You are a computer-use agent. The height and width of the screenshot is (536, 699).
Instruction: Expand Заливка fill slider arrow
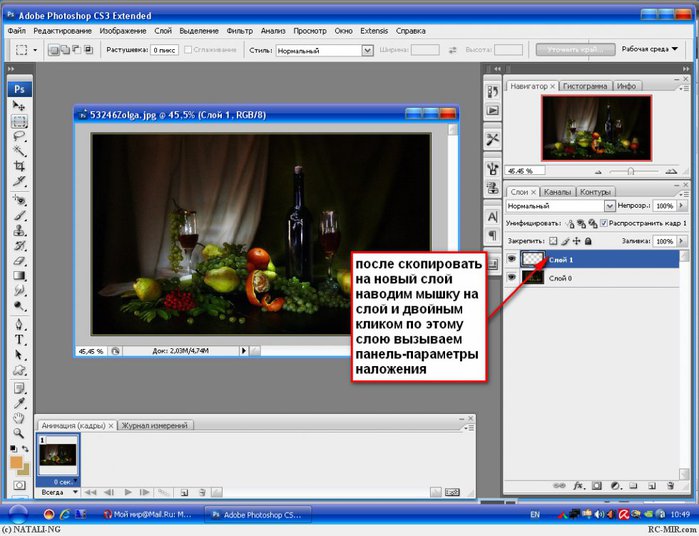pyautogui.click(x=681, y=241)
